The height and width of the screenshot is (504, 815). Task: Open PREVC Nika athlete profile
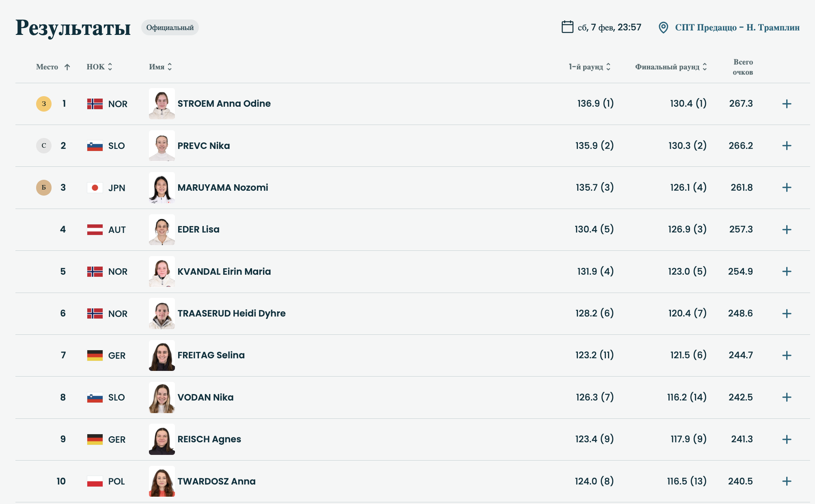click(203, 146)
